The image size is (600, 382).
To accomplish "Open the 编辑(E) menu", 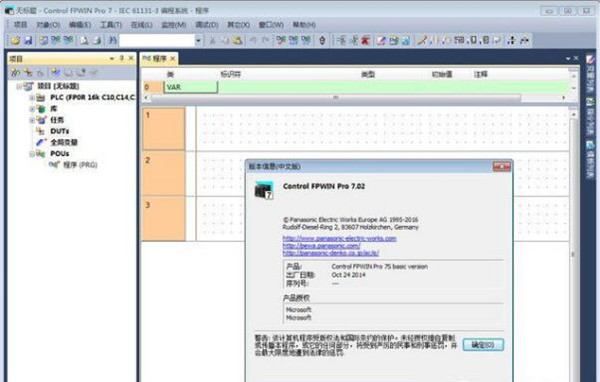I will pyautogui.click(x=80, y=25).
